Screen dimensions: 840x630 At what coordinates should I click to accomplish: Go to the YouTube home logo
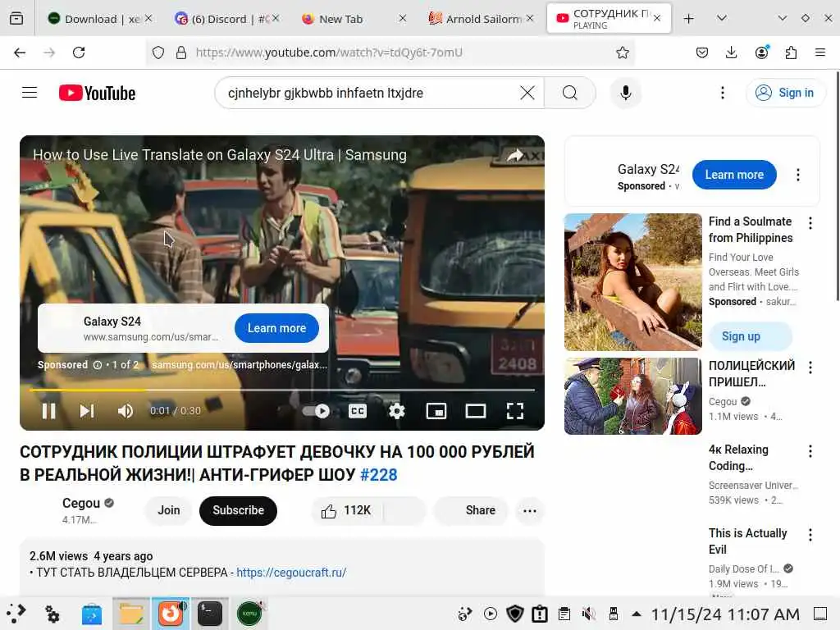(x=97, y=94)
